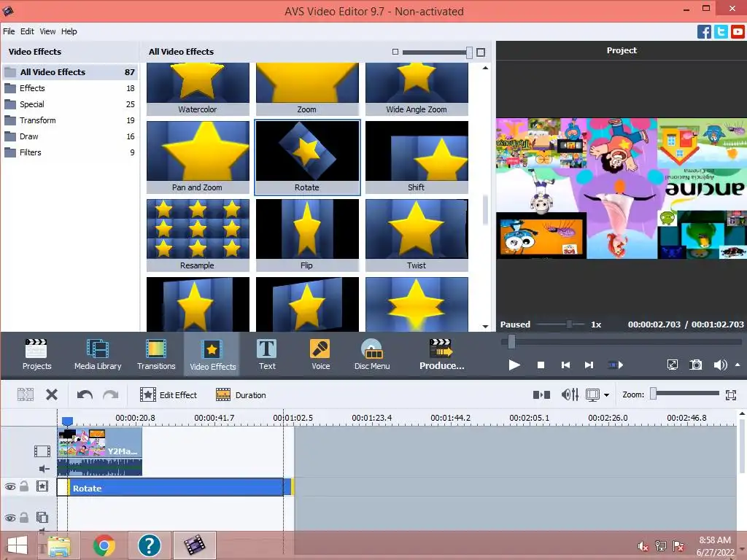The image size is (747, 560).
Task: Expand the arrow next to volume icon
Action: coord(738,365)
